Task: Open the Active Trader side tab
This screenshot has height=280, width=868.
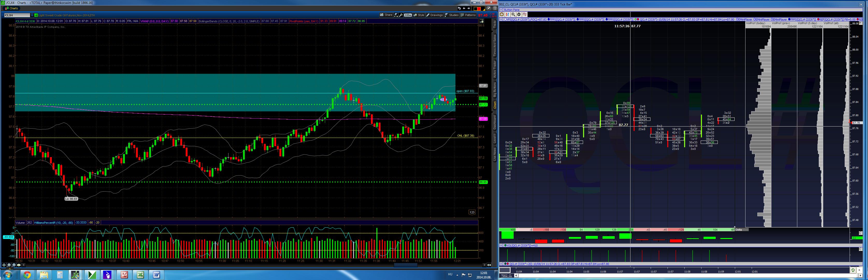Action: coord(495,69)
